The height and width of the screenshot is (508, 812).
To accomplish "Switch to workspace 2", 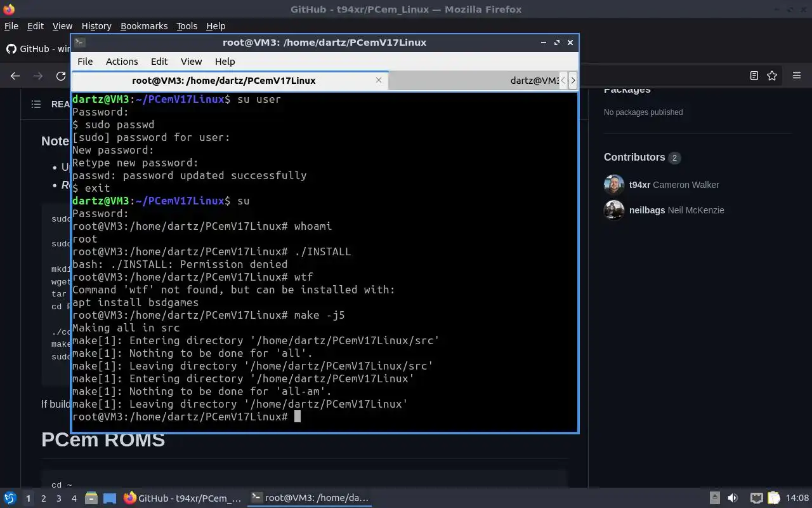I will tap(43, 498).
